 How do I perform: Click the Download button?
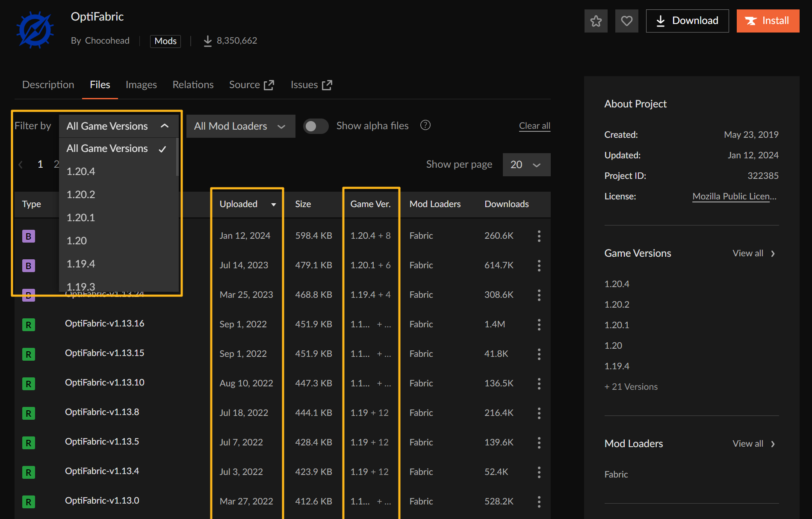pos(687,21)
